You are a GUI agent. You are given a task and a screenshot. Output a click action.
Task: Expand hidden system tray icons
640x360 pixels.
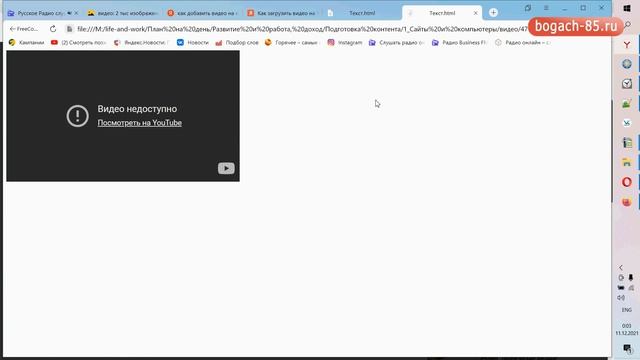621,268
